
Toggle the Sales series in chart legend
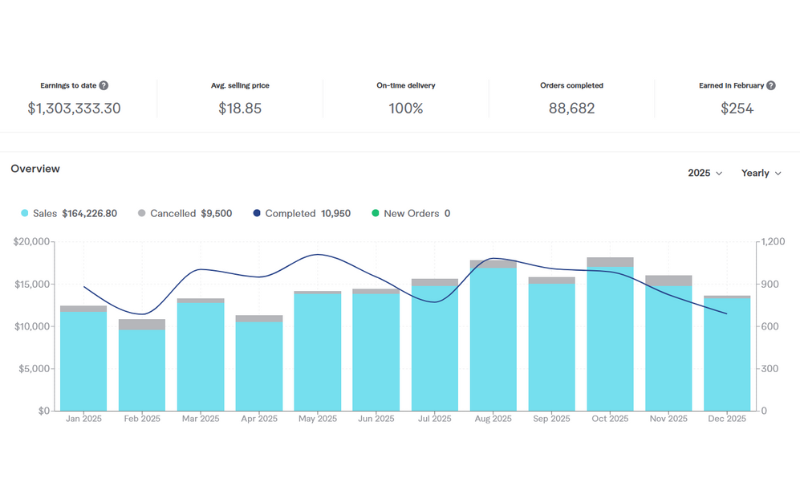pos(69,213)
